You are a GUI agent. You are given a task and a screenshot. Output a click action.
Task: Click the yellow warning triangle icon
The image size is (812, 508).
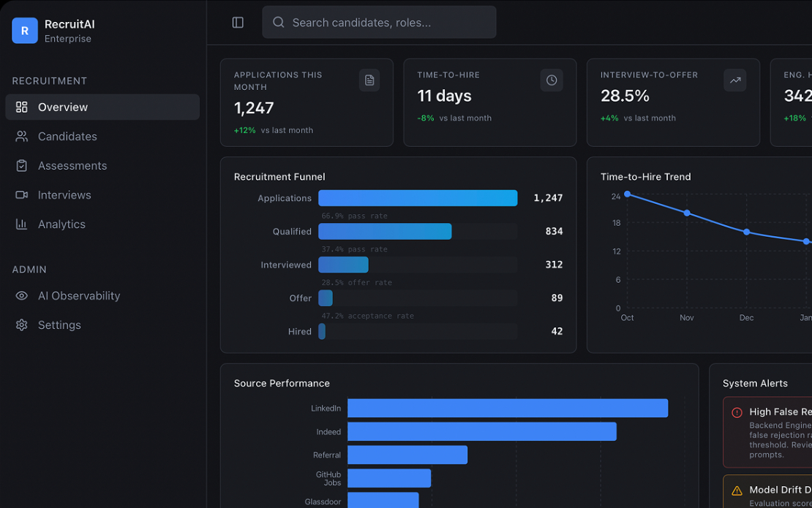(x=737, y=490)
